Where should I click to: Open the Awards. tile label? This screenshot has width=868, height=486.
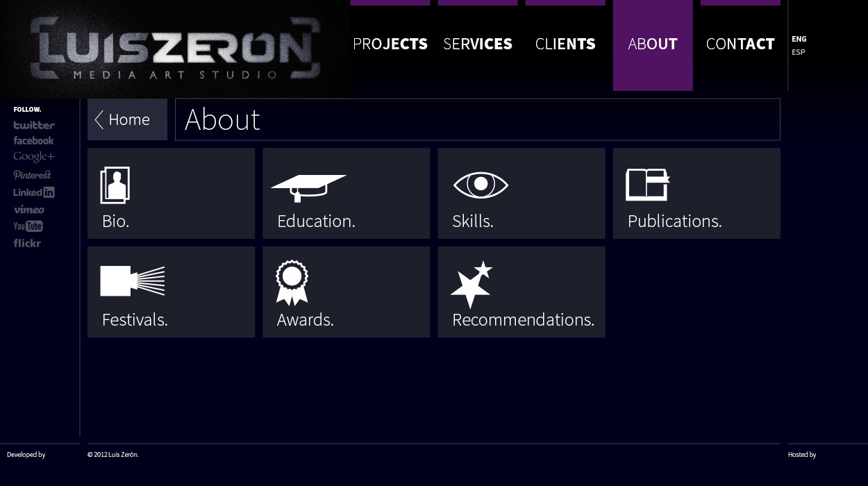[x=306, y=319]
